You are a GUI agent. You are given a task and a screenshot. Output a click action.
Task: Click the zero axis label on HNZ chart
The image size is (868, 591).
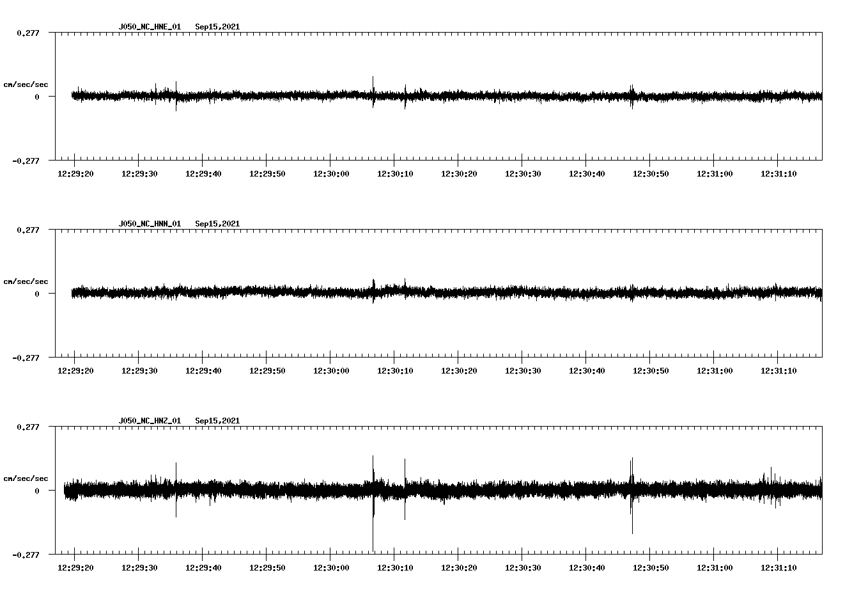[x=37, y=491]
